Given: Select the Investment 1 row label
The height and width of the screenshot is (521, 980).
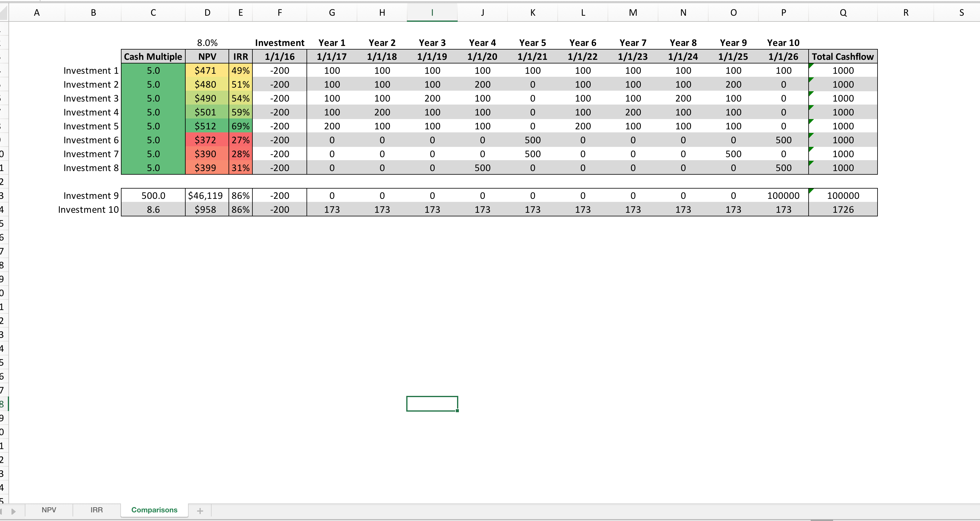Looking at the screenshot, I should point(91,70).
